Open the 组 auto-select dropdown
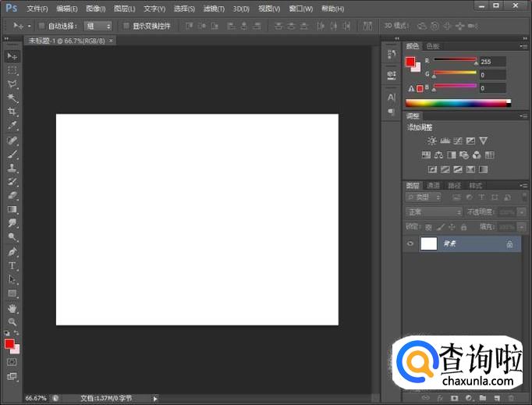Viewport: 532px width, 405px height. [x=98, y=26]
